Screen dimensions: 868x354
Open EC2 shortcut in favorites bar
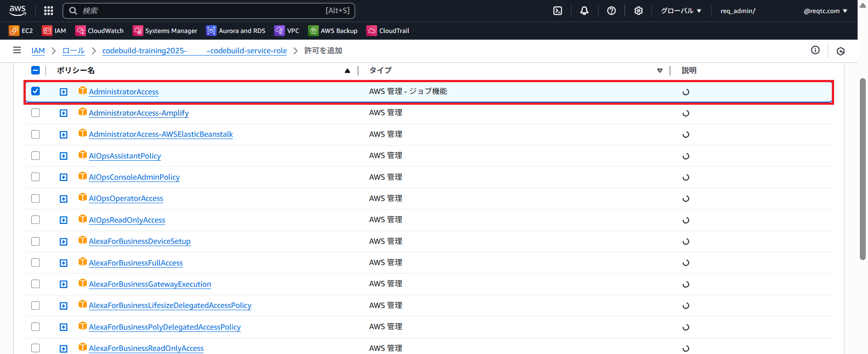point(21,31)
